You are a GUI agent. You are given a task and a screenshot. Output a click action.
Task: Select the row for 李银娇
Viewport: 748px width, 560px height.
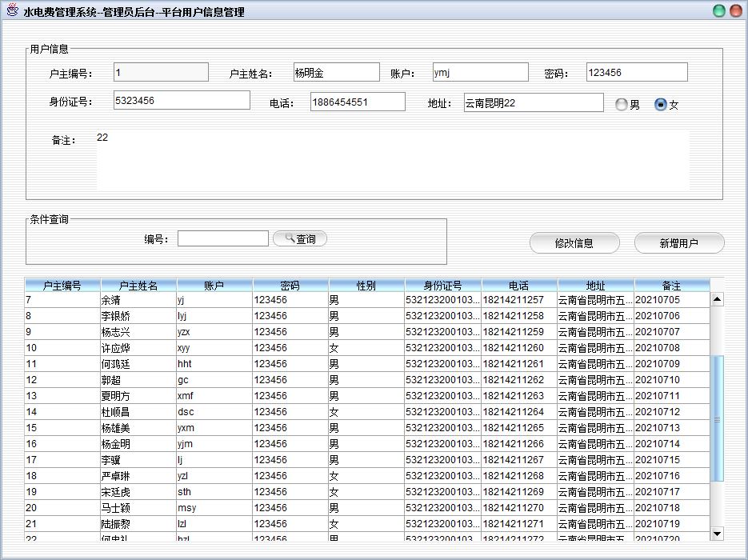367,316
